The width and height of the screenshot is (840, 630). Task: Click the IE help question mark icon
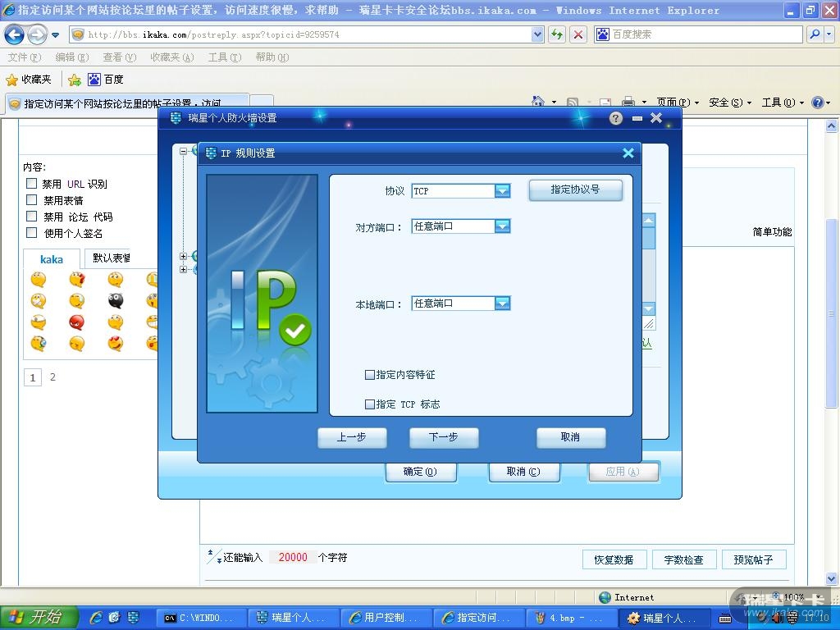tap(818, 103)
